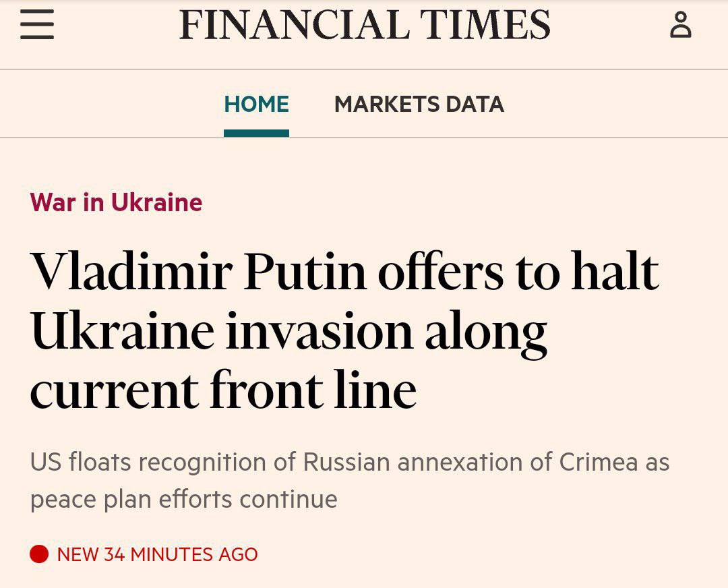
Task: Click the red NEW label
Action: tap(78, 554)
